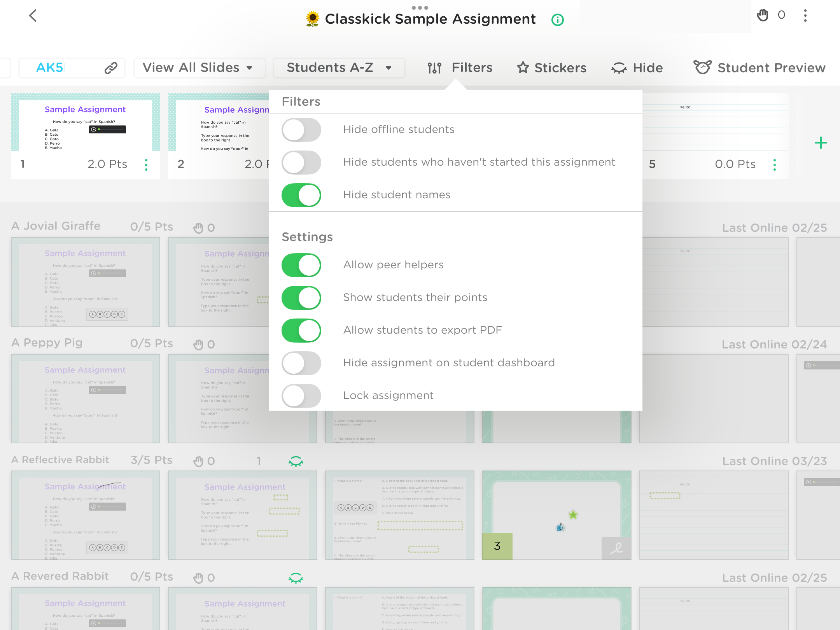Click the Hide toolbar label
The image size is (840, 630).
648,68
